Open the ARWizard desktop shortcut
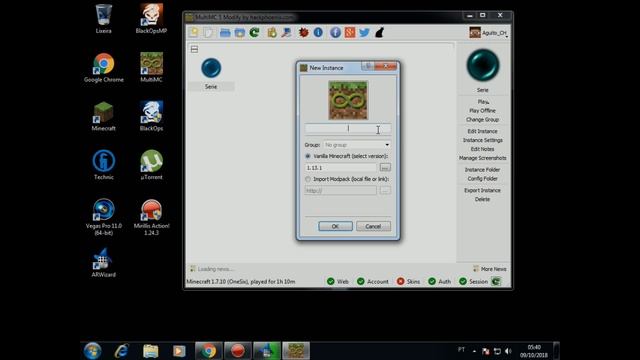The height and width of the screenshot is (360, 640). point(104,263)
